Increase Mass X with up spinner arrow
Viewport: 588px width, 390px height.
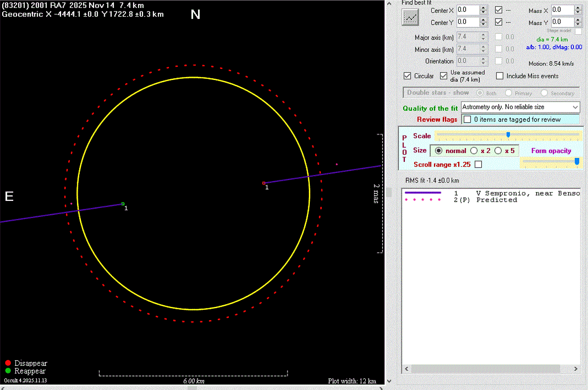click(578, 7)
